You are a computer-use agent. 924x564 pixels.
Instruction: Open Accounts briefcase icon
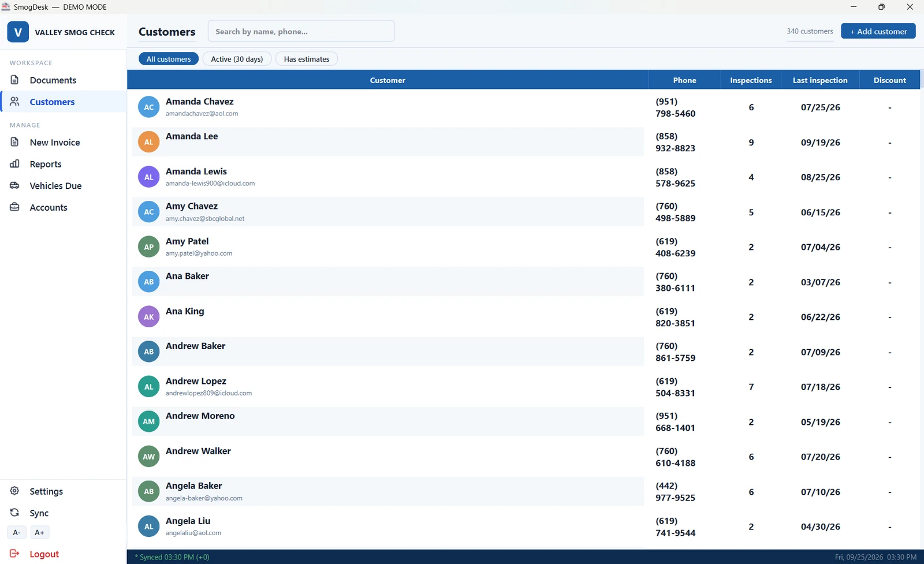[15, 207]
